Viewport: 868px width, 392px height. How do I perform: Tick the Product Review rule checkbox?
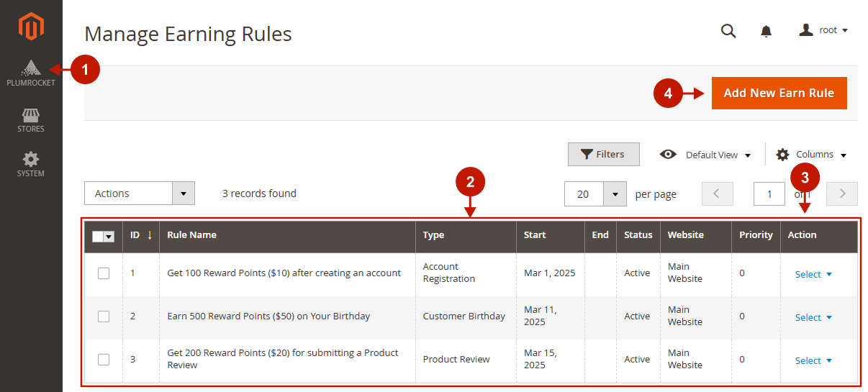(104, 360)
